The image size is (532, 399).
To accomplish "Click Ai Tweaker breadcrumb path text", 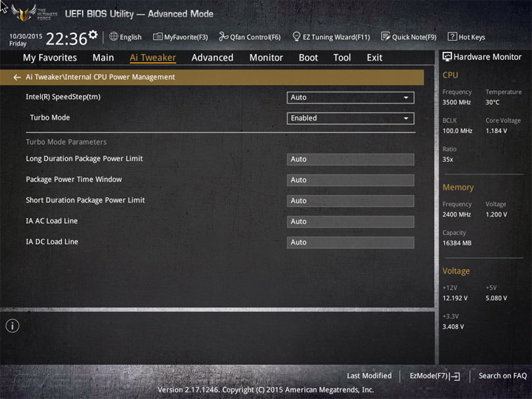I will pyautogui.click(x=100, y=78).
